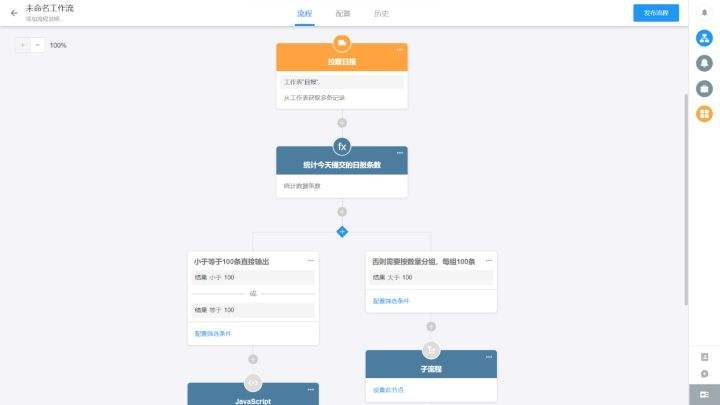The height and width of the screenshot is (405, 720).
Task: Click the 子流程 subprocess node circle icon
Action: click(x=431, y=350)
